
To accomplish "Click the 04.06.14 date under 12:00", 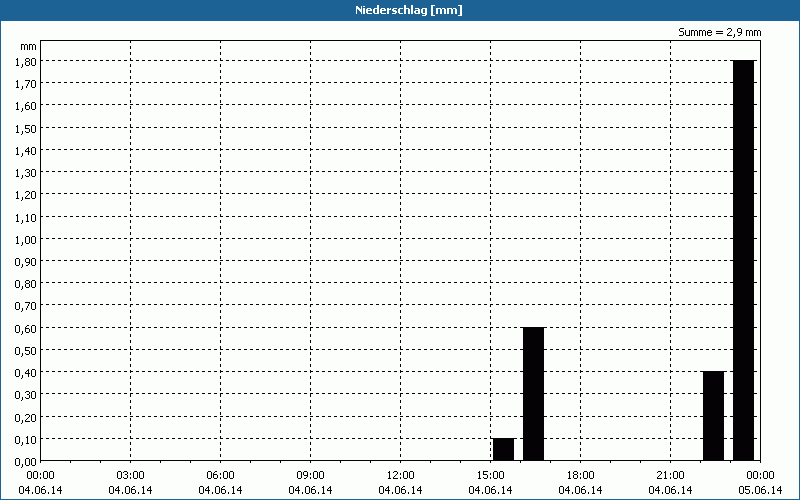I will pyautogui.click(x=401, y=490).
